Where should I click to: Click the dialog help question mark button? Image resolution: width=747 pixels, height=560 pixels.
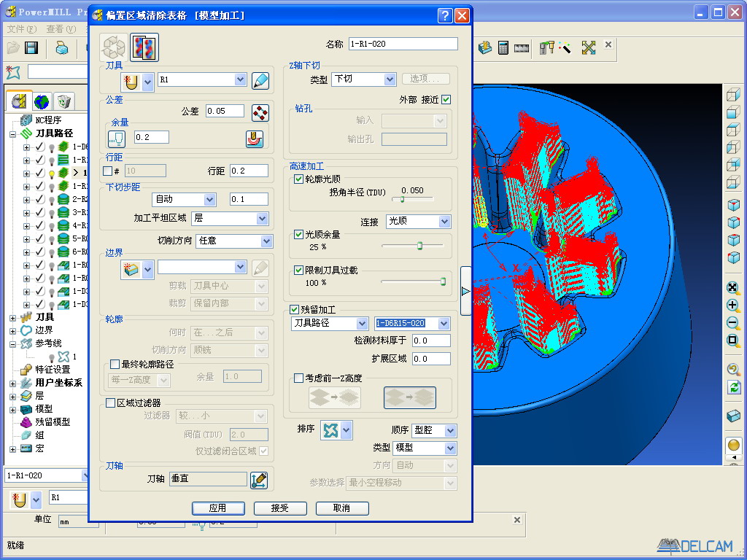444,16
